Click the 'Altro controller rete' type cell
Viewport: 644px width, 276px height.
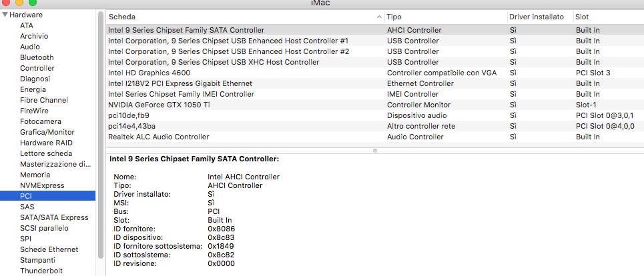[421, 126]
